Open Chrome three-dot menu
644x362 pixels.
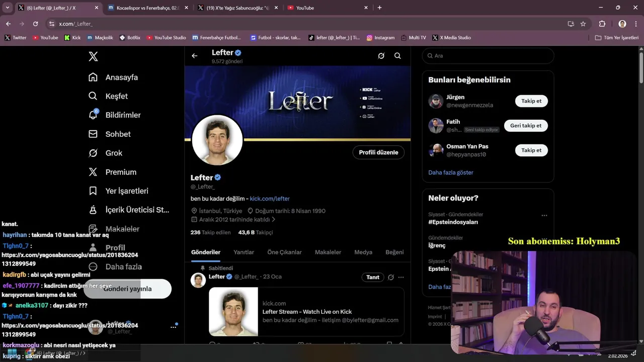point(636,24)
